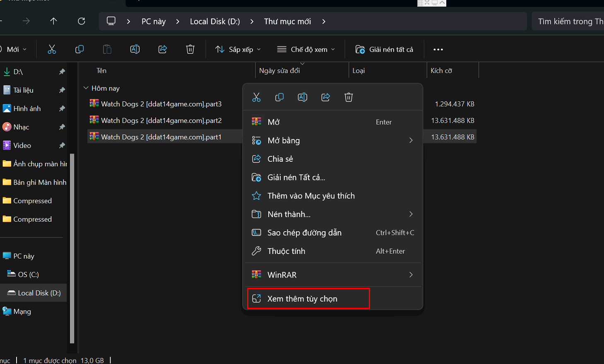Select Chia sẻ in the context menu

tap(333, 159)
